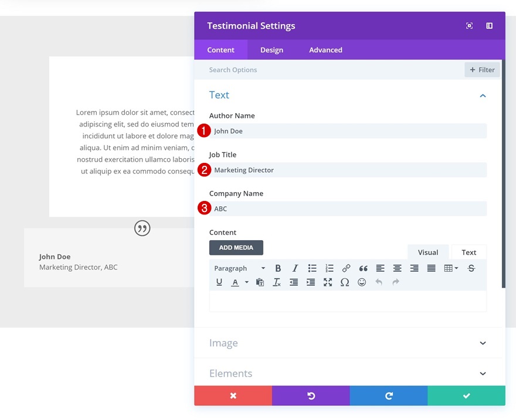Click the Filter button

482,70
